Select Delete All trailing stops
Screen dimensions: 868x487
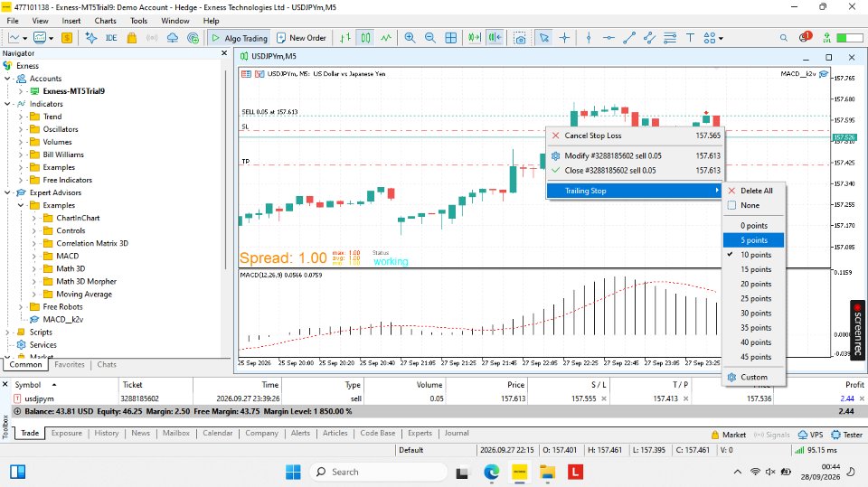tap(753, 191)
